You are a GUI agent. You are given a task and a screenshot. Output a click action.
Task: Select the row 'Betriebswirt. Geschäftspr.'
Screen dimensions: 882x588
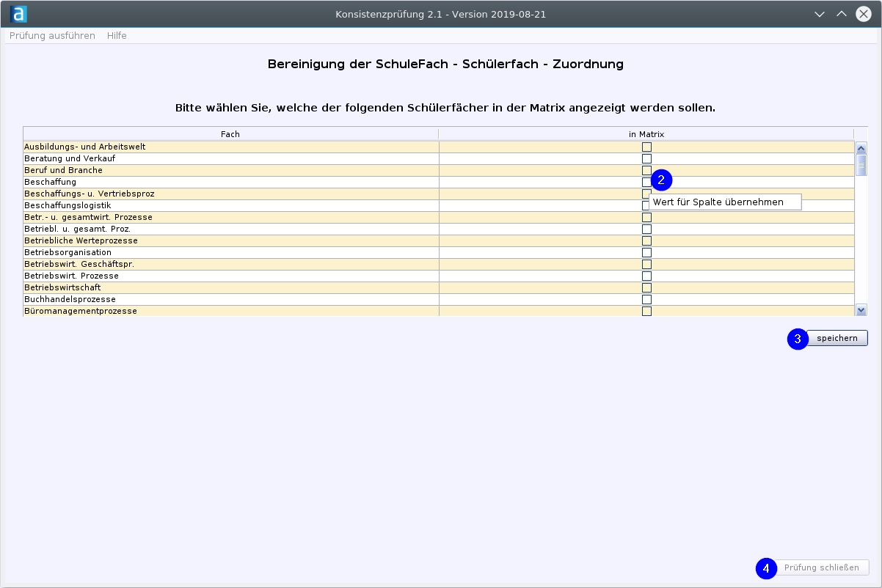point(439,264)
